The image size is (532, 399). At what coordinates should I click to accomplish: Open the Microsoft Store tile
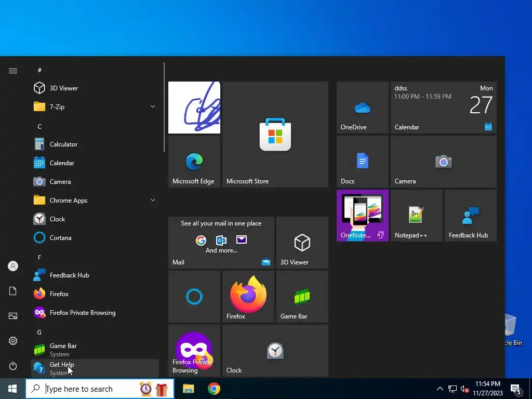[275, 135]
